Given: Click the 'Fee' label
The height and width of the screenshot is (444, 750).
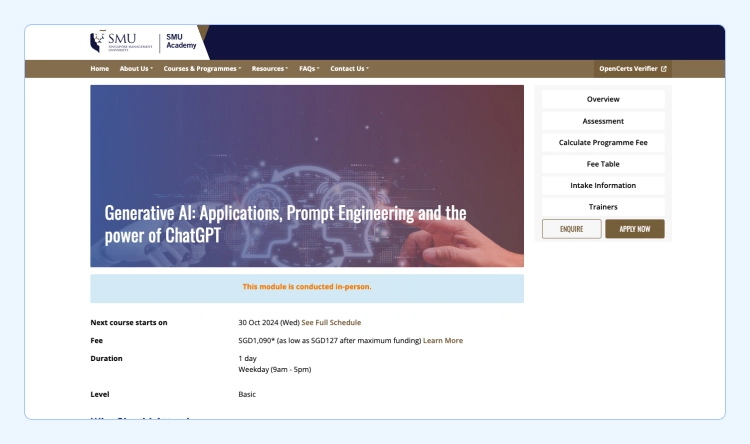Looking at the screenshot, I should 97,341.
